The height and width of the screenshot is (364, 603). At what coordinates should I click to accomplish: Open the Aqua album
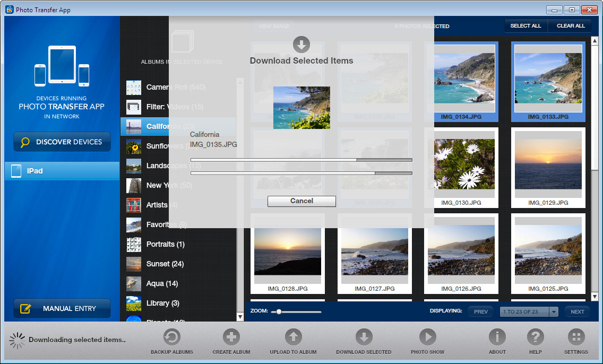[x=179, y=283]
